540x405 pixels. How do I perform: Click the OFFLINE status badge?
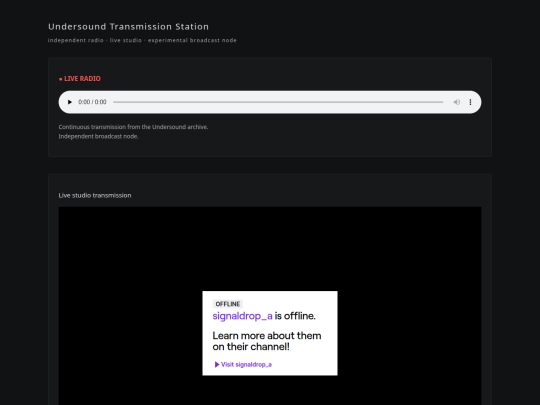tap(228, 304)
